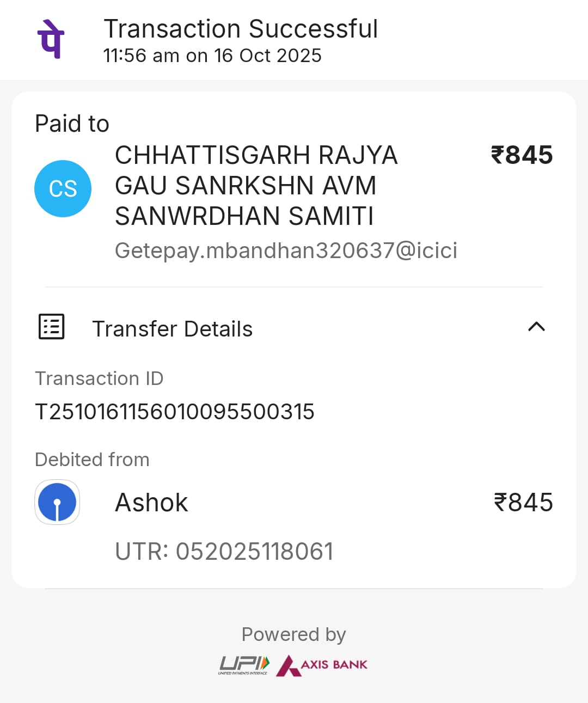This screenshot has height=703, width=588.
Task: Tap the Transfer Details heading
Action: tap(172, 329)
